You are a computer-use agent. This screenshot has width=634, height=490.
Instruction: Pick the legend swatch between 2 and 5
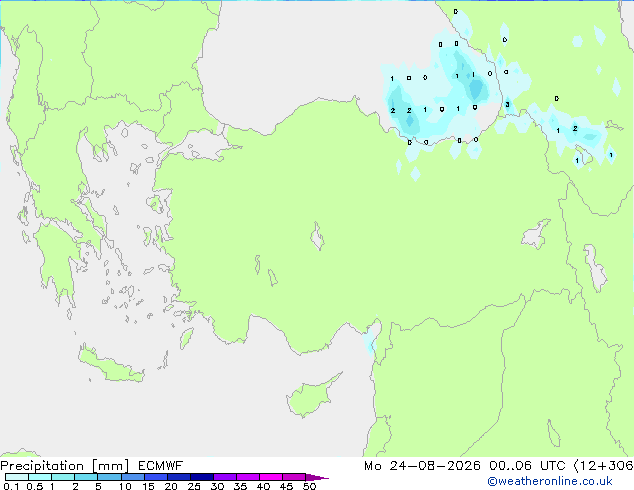coord(86,477)
